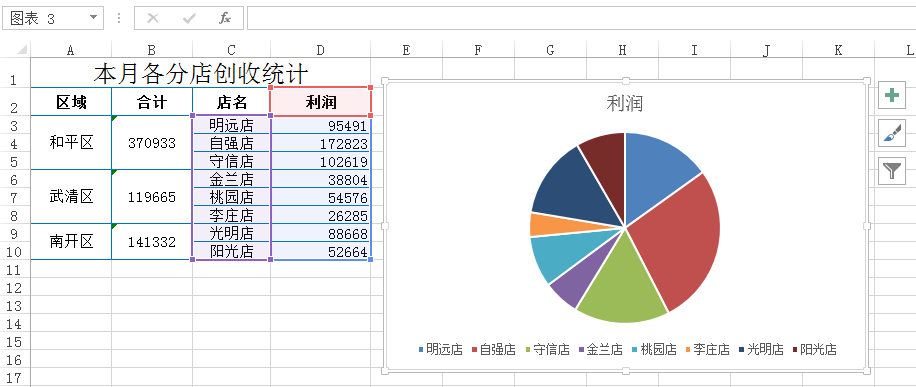Select column B header
The width and height of the screenshot is (916, 387).
152,50
